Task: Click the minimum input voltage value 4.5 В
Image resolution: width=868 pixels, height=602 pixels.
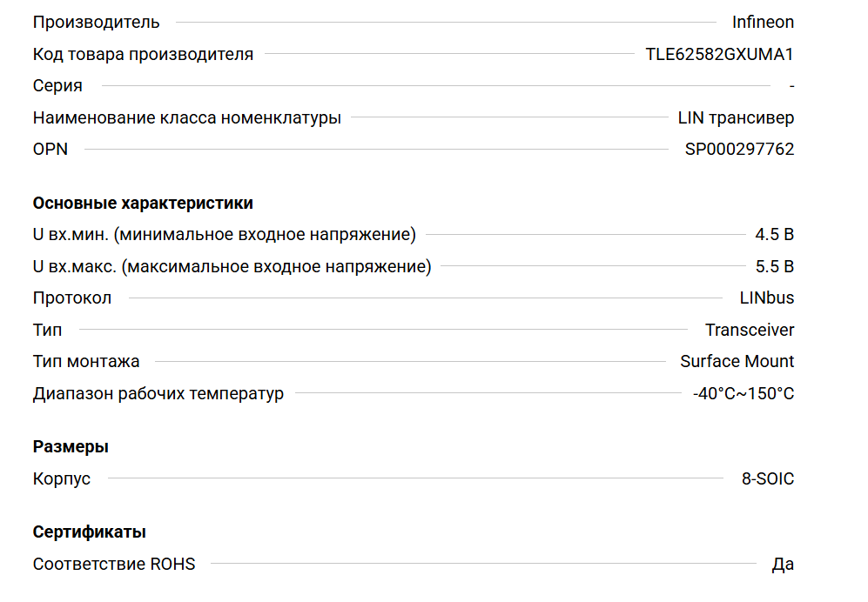Action: (x=774, y=234)
